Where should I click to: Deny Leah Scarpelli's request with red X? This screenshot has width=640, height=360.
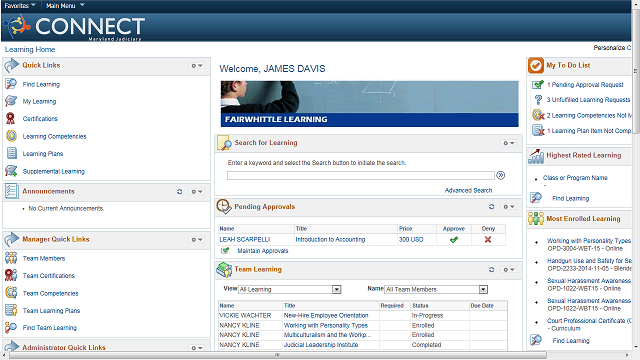(x=488, y=240)
